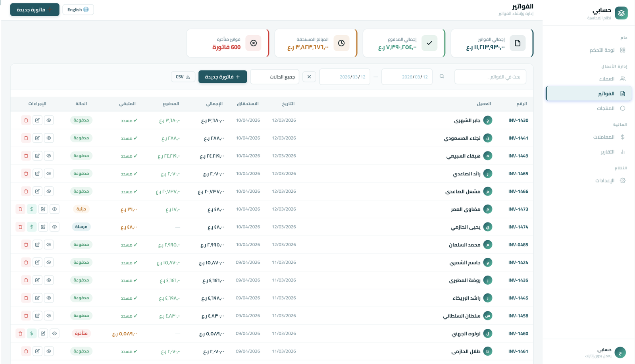
Task: Switch language with English button
Action: [78, 10]
